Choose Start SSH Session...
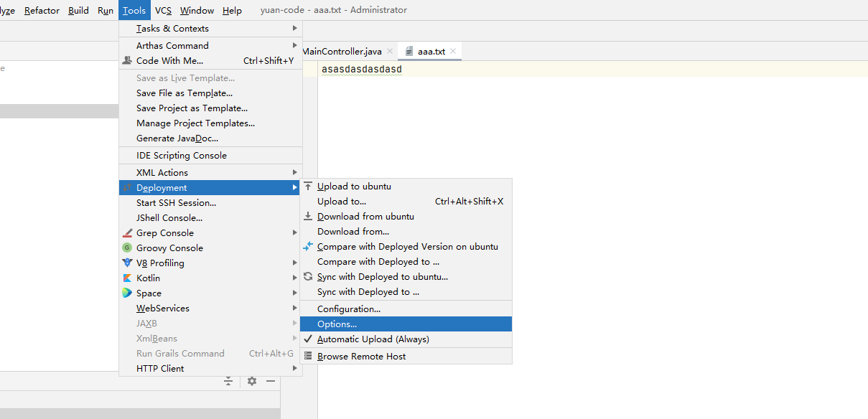868x419 pixels. pyautogui.click(x=210, y=203)
